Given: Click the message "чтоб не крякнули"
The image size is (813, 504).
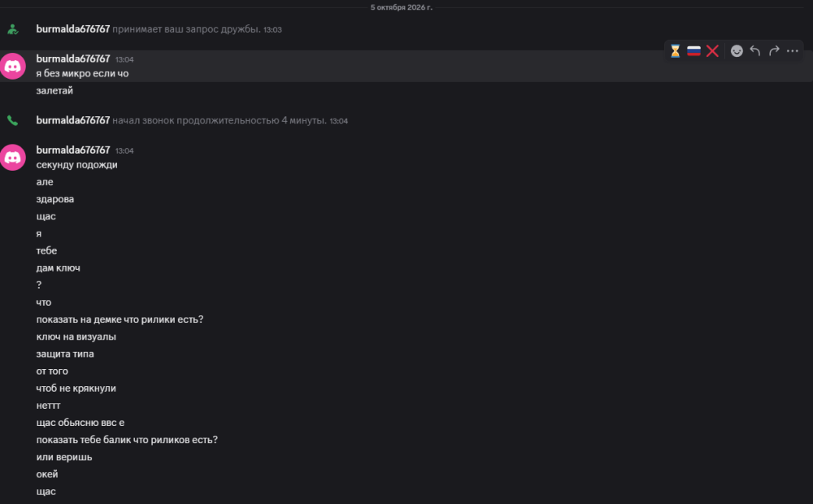Looking at the screenshot, I should click(76, 389).
